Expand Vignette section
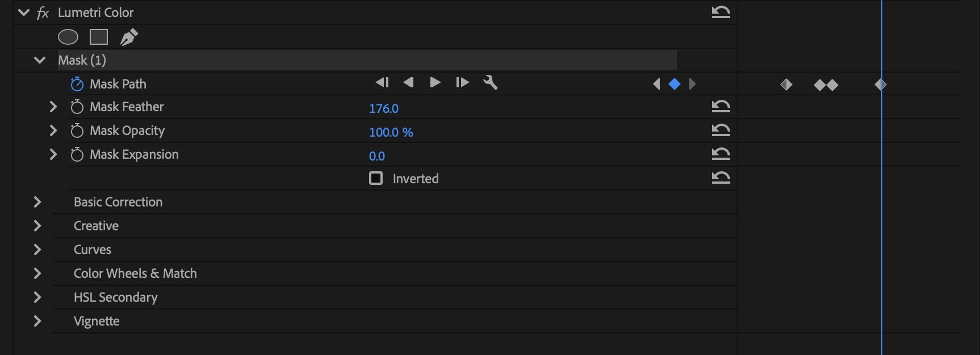The width and height of the screenshot is (980, 355). pyautogui.click(x=37, y=321)
